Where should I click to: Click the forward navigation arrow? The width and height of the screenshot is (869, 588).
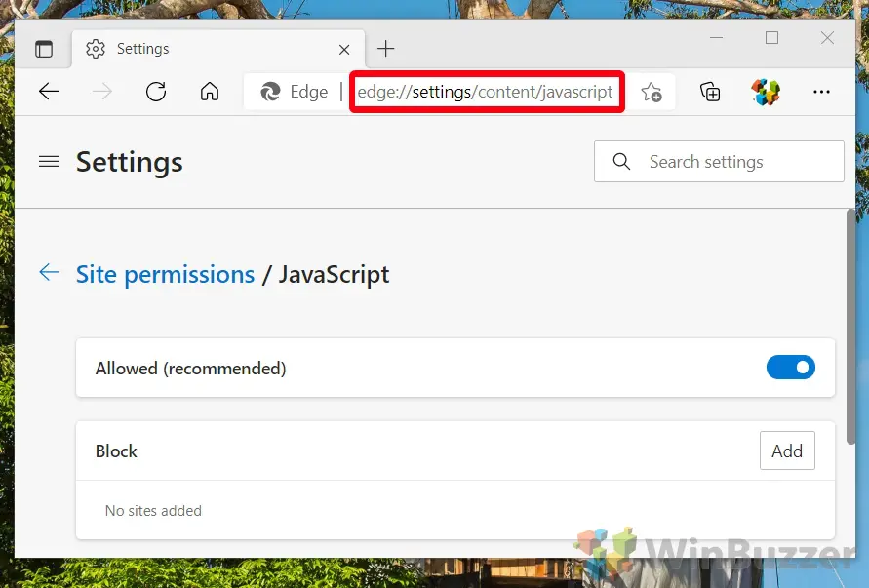coord(101,92)
